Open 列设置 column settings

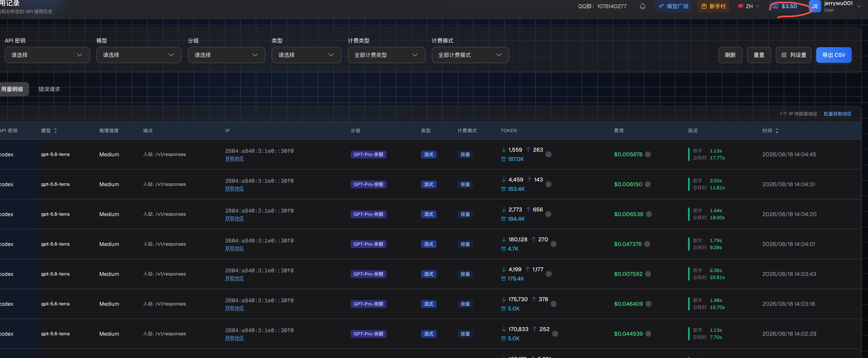coord(793,55)
